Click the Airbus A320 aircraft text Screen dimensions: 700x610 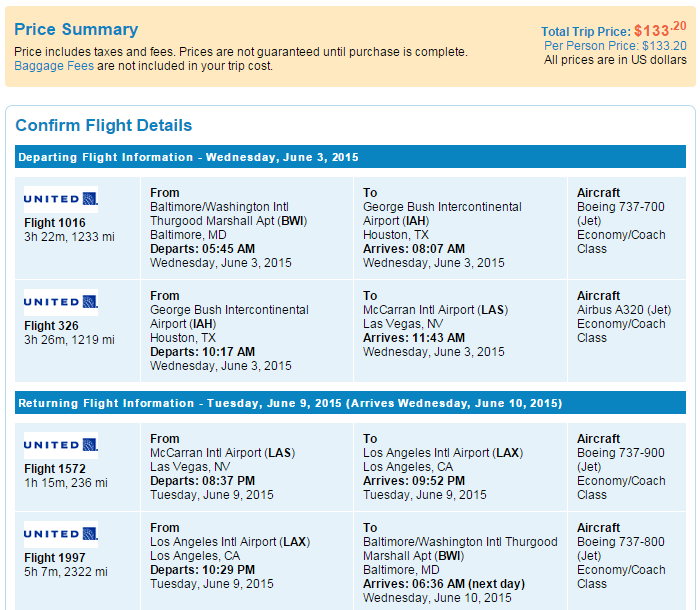point(624,310)
